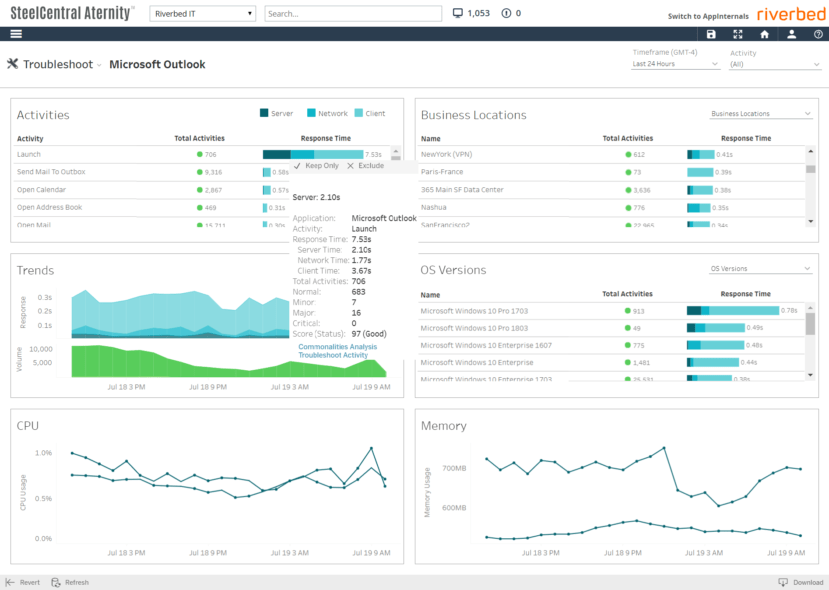Select 365 Main SF Data Center location

pyautogui.click(x=462, y=190)
